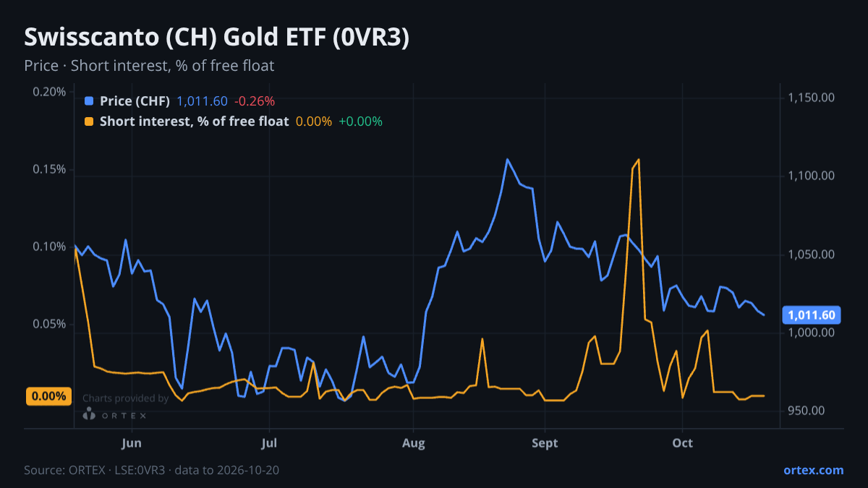Click the Aug x-axis label
The width and height of the screenshot is (868, 488).
click(413, 442)
